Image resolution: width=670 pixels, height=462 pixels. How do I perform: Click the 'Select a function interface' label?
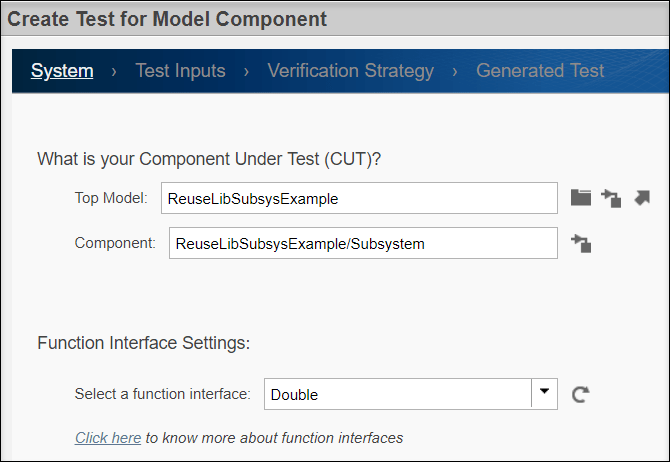coord(162,394)
